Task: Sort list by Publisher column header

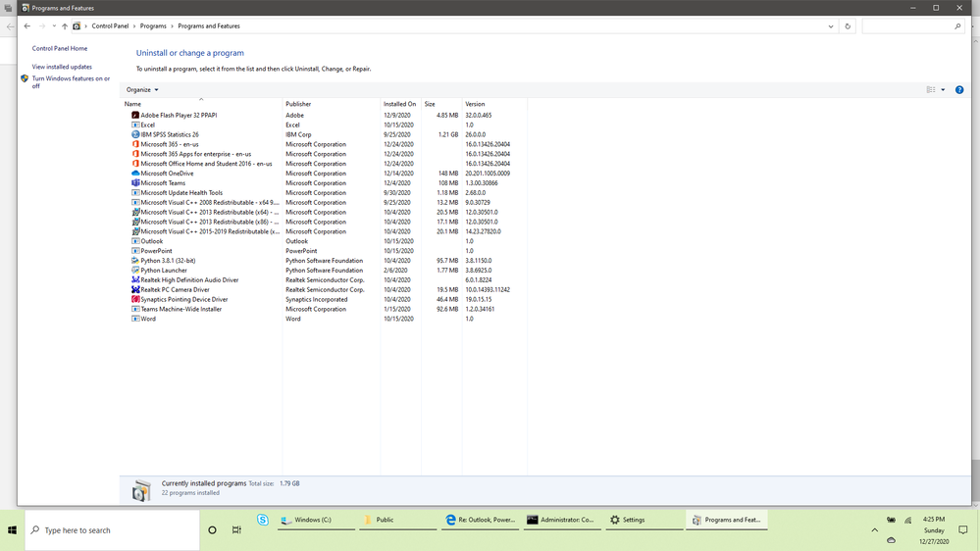Action: [x=332, y=104]
